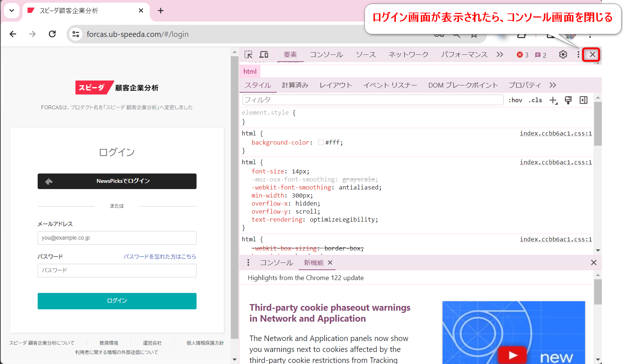Open the drawer three-dot menu beside コンソール
The height and width of the screenshot is (364, 623).
[x=248, y=263]
